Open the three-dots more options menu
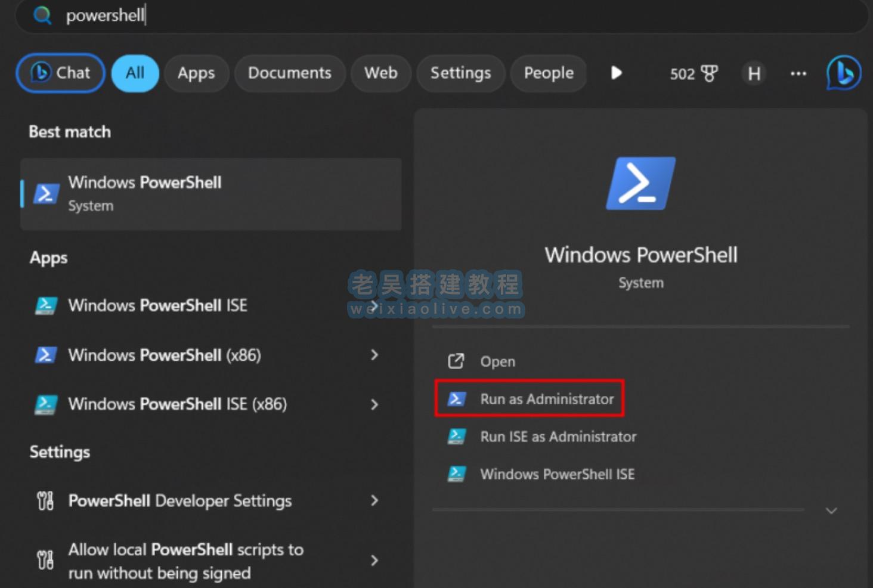 click(x=798, y=73)
